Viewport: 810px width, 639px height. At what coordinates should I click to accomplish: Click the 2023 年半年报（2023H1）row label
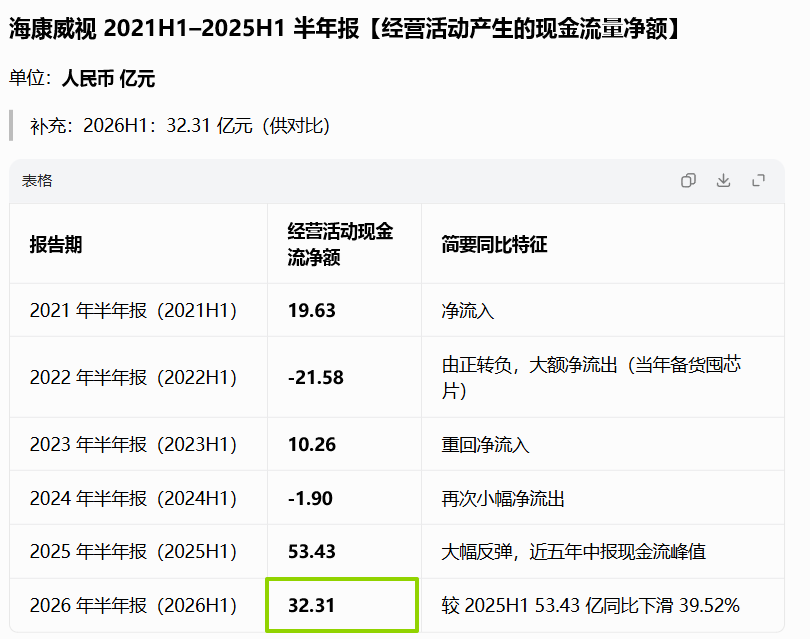coord(133,445)
